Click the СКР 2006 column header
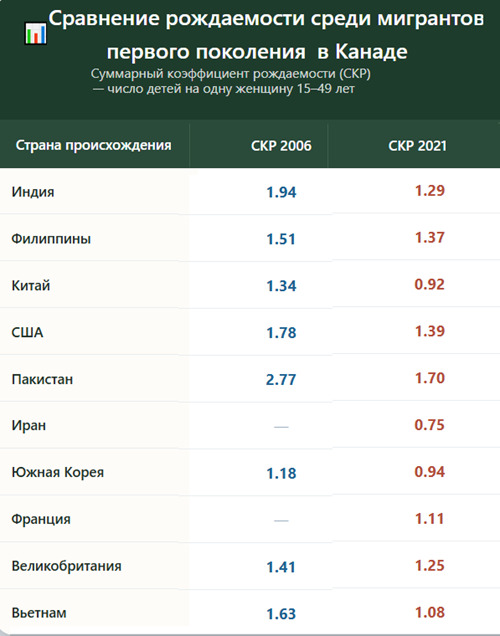This screenshot has width=500, height=636. pos(281,146)
